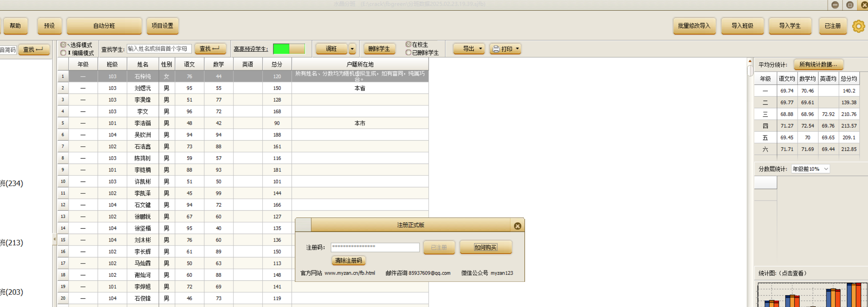
Task: Click the 班(213) item in left panel
Action: [x=11, y=243]
